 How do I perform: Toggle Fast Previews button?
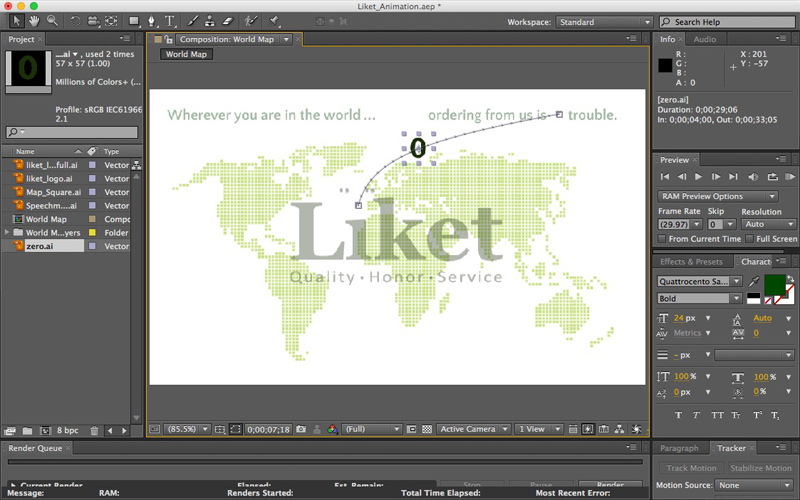point(587,429)
